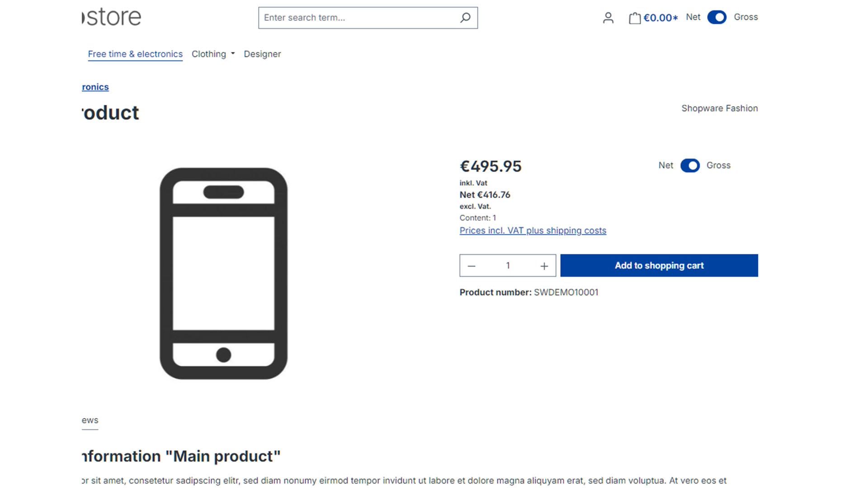Toggle the header Net/Gross switch
This screenshot has width=868, height=488.
pos(717,17)
